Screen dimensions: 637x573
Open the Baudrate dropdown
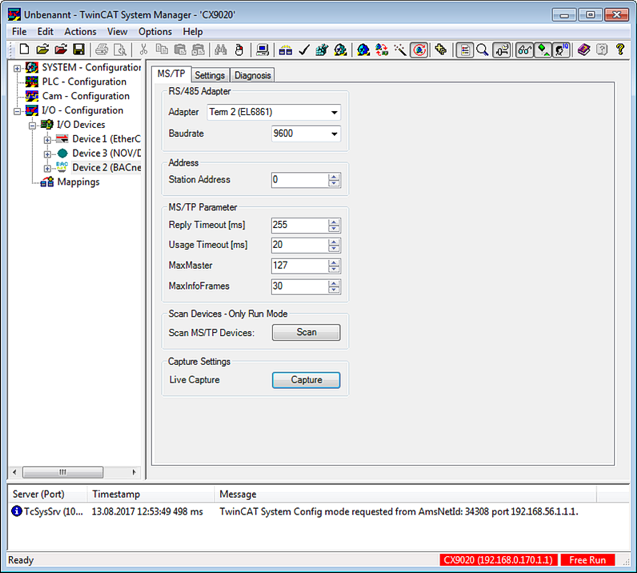(334, 134)
